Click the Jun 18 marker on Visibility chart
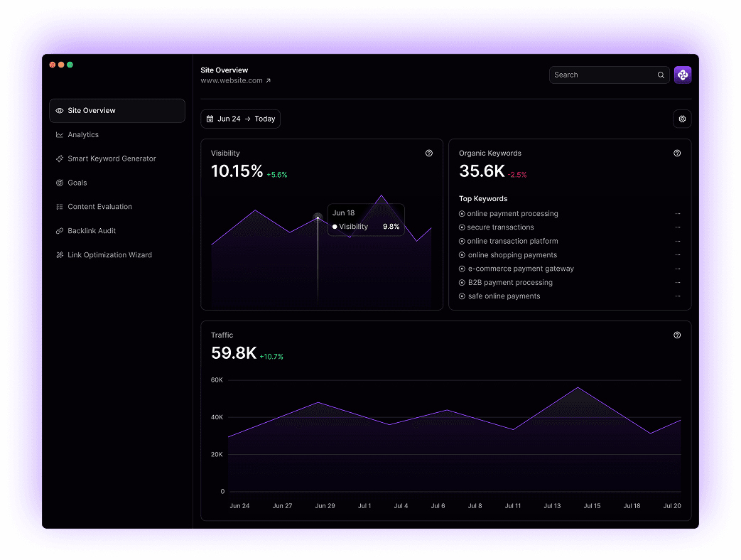Image resolution: width=741 pixels, height=560 pixels. [x=318, y=217]
